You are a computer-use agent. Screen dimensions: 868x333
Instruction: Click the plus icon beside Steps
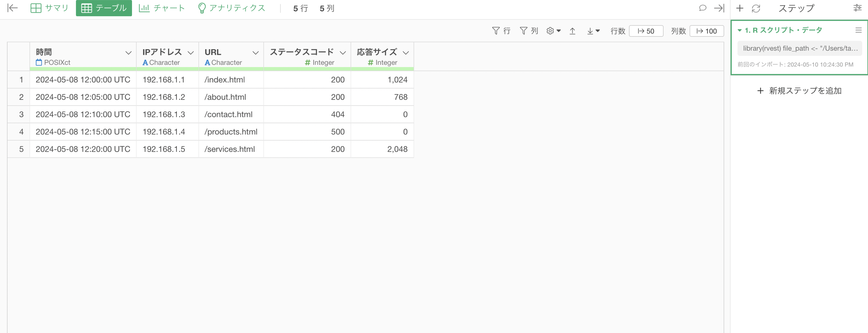click(740, 8)
